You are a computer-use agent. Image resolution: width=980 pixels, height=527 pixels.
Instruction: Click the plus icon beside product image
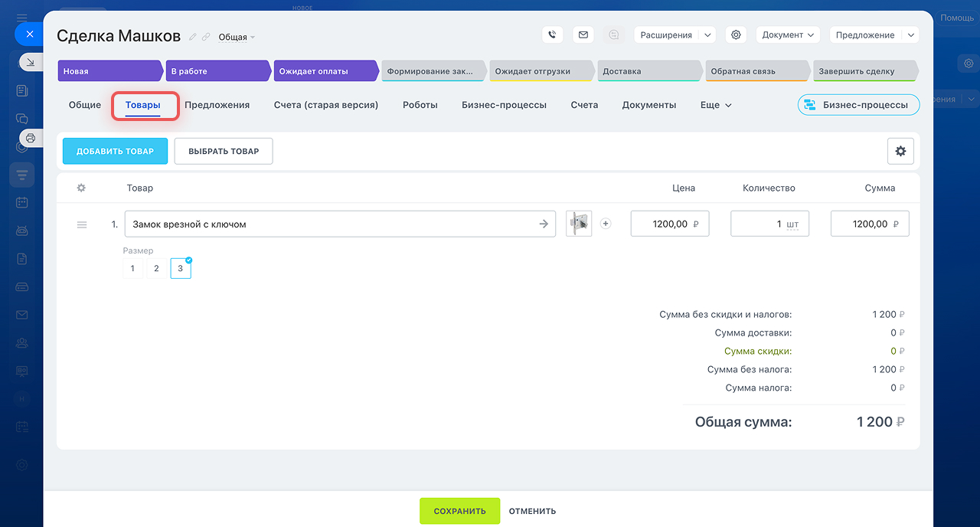click(606, 224)
